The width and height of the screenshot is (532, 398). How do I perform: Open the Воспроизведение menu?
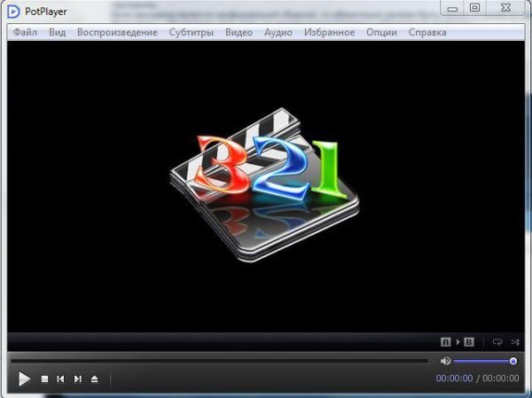tap(117, 33)
